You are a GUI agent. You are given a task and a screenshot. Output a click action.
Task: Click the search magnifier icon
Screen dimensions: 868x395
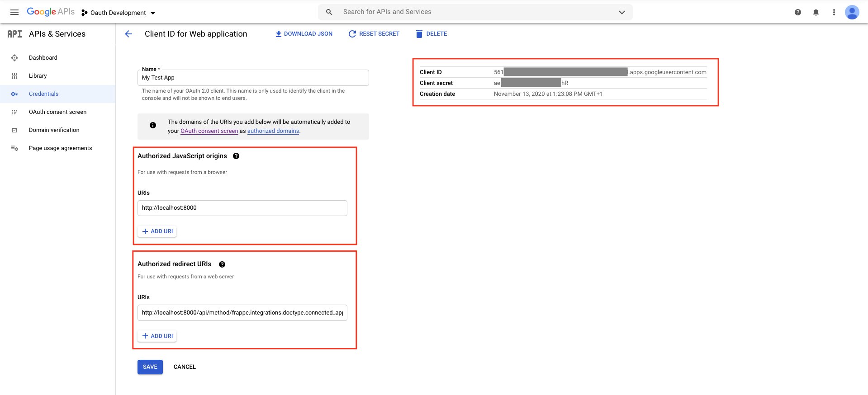pos(329,12)
